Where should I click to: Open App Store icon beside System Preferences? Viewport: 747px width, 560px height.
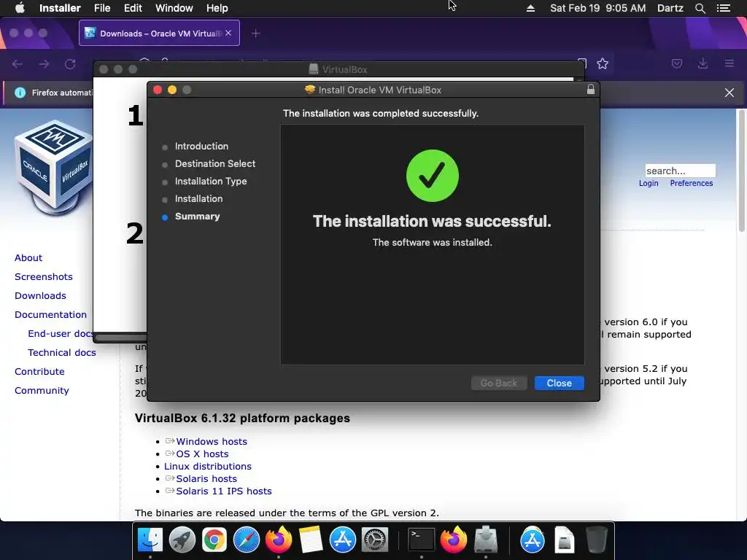click(343, 540)
